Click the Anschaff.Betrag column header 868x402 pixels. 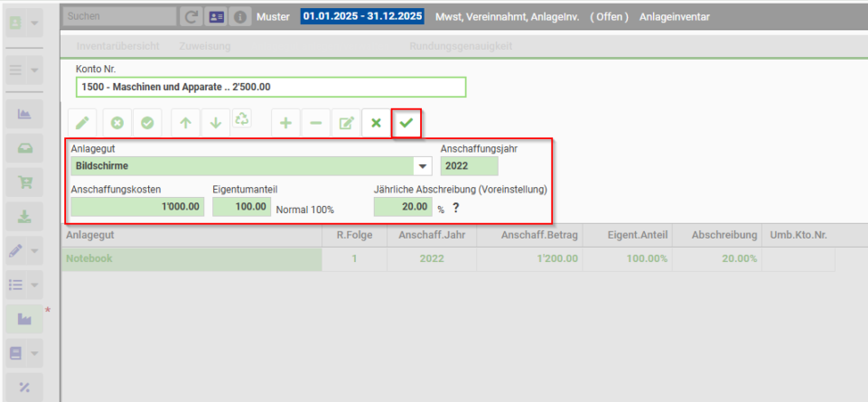(530, 236)
